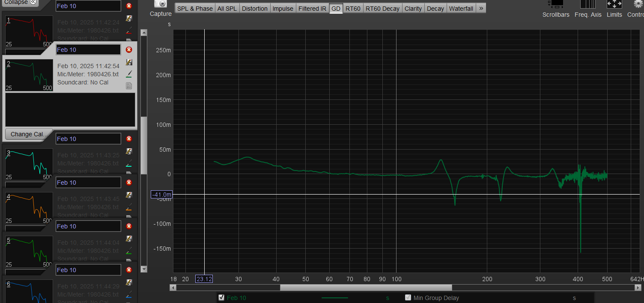Save measurement 2 using disk icon

pos(129,62)
